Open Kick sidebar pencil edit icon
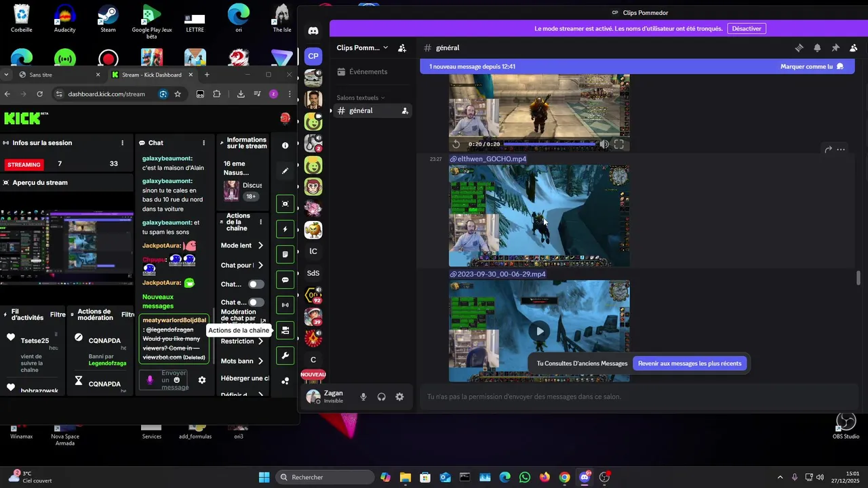Viewport: 868px width, 488px height. [285, 171]
